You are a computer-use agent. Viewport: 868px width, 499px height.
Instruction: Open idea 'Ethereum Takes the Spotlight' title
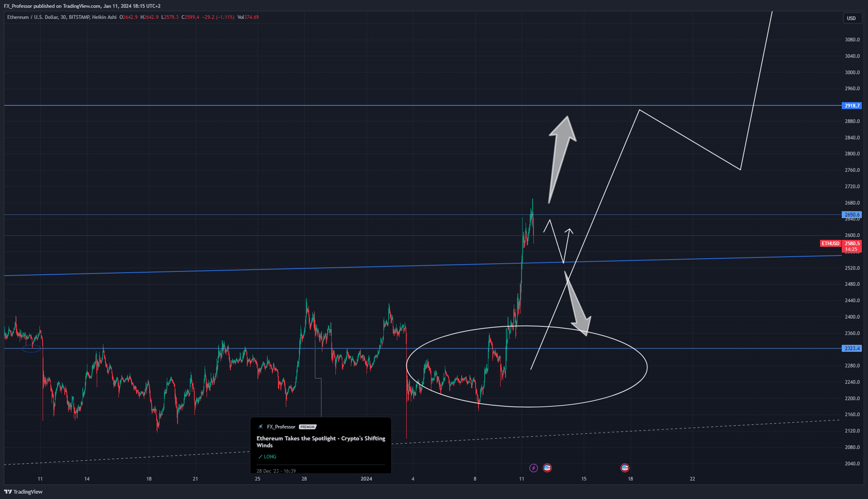click(x=321, y=442)
